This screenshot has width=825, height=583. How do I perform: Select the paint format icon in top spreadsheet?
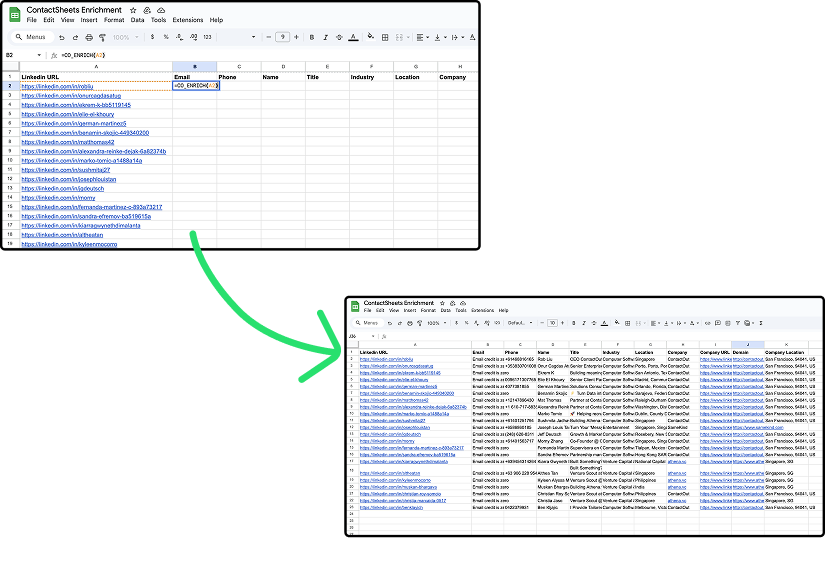102,37
